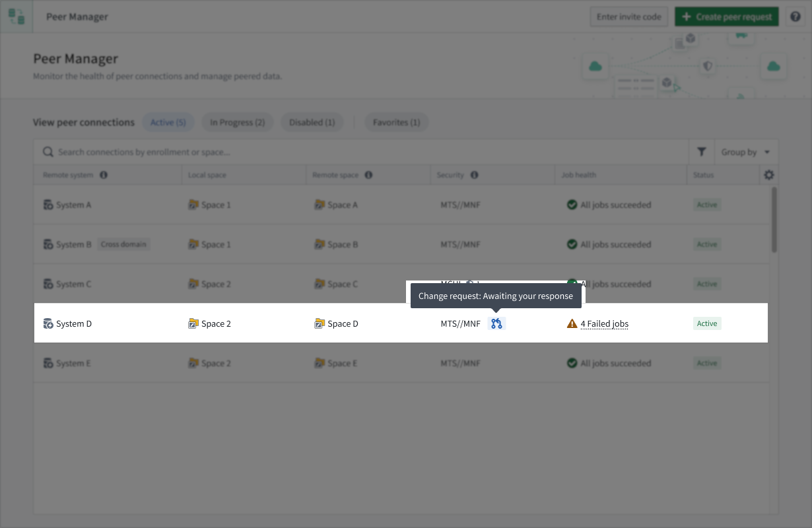Open the column settings gear icon
Screen dimensions: 812x528
768,175
